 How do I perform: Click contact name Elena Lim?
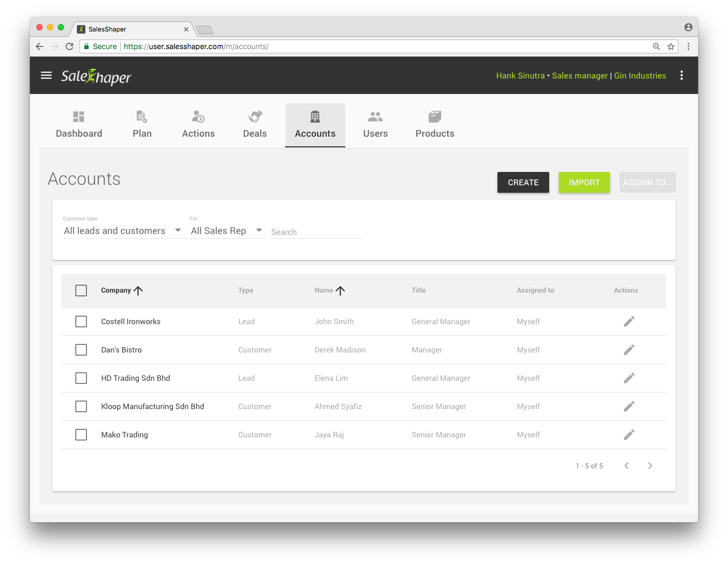click(x=331, y=378)
